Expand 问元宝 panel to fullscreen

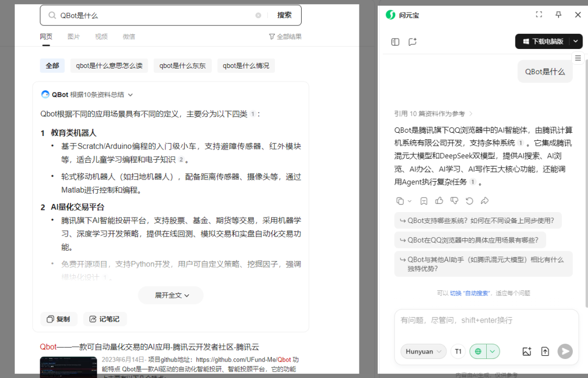(539, 15)
